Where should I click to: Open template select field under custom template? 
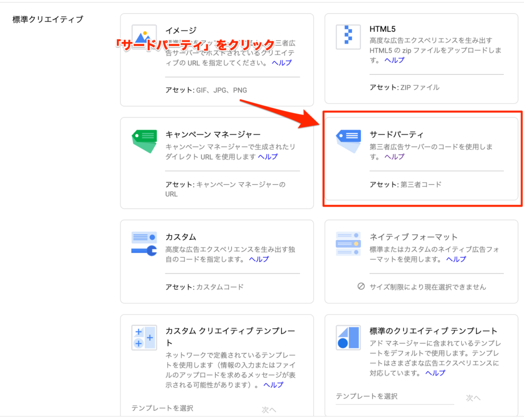point(191,408)
